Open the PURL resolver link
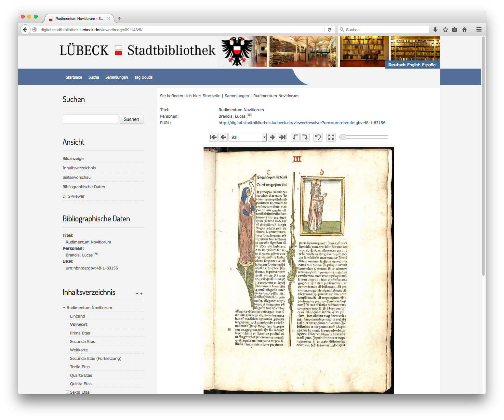Viewport: 504px width, 420px height. pyautogui.click(x=302, y=123)
